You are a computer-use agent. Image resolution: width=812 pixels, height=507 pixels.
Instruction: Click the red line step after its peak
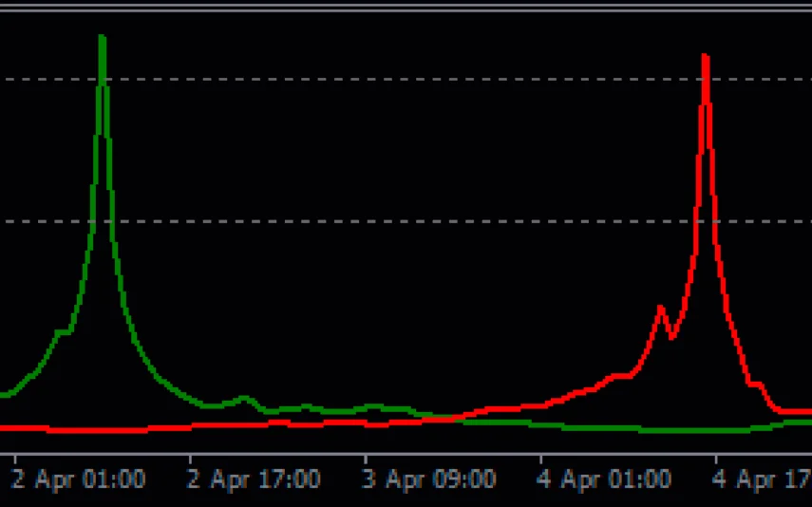(757, 385)
